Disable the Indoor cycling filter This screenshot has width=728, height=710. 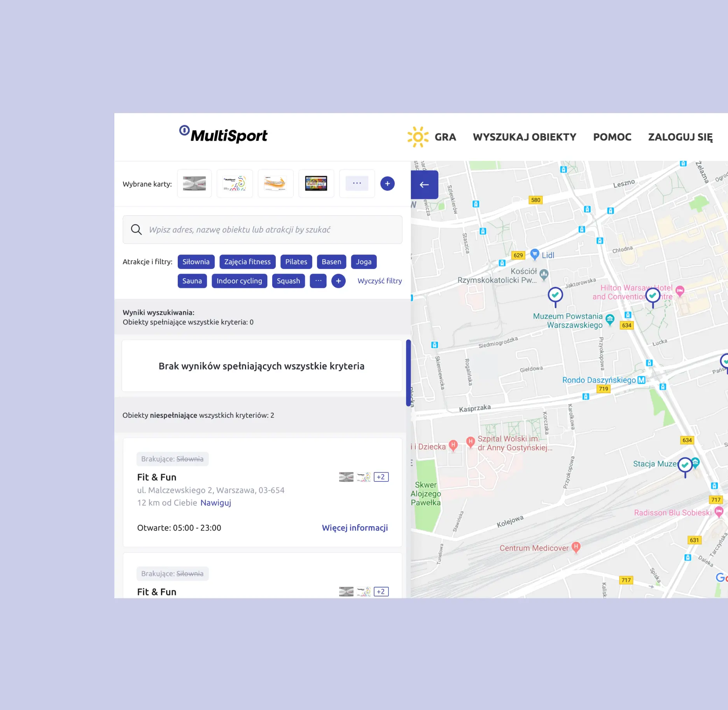click(x=239, y=281)
